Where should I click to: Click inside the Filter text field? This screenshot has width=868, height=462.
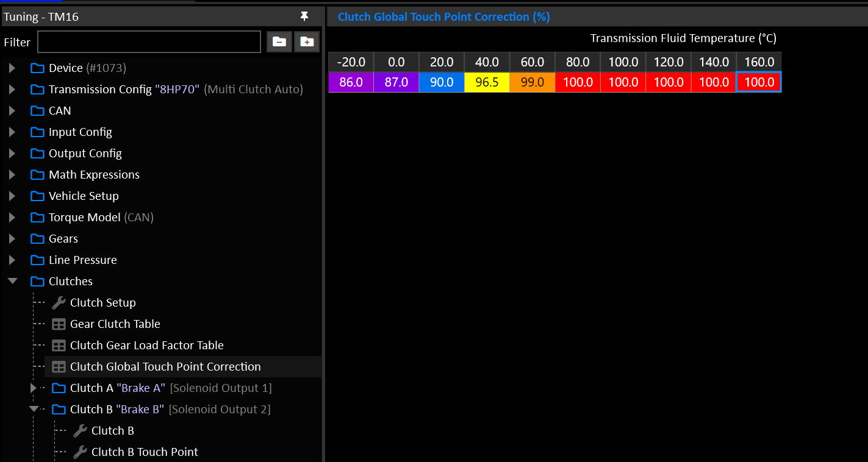point(149,41)
